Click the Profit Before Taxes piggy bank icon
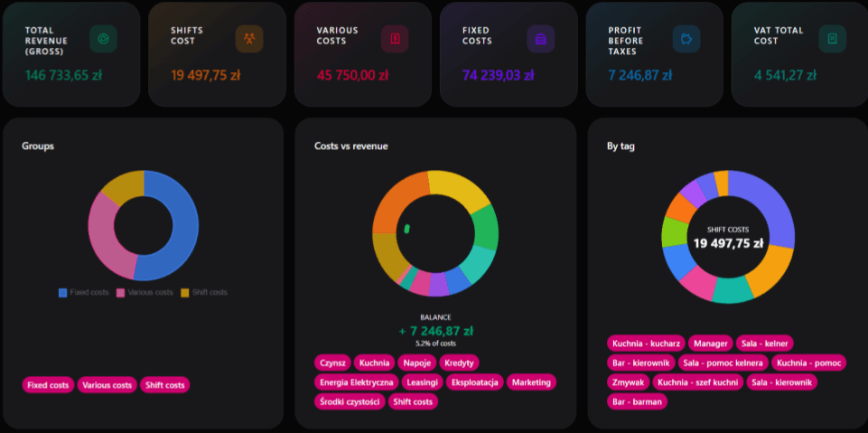Image resolution: width=868 pixels, height=433 pixels. click(686, 39)
